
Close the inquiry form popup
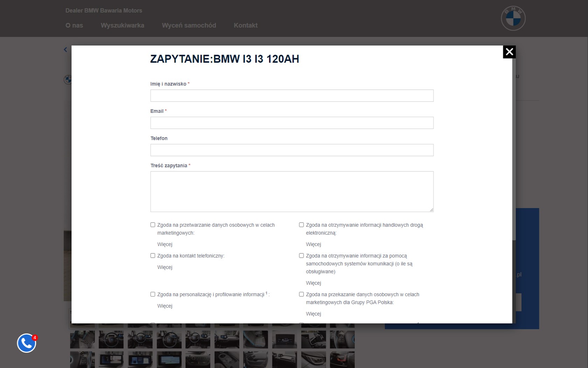509,52
